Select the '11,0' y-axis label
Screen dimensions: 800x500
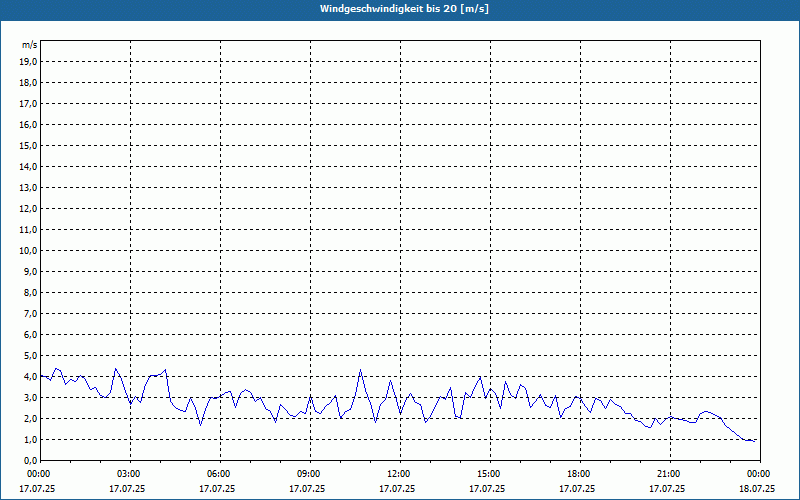[28, 230]
